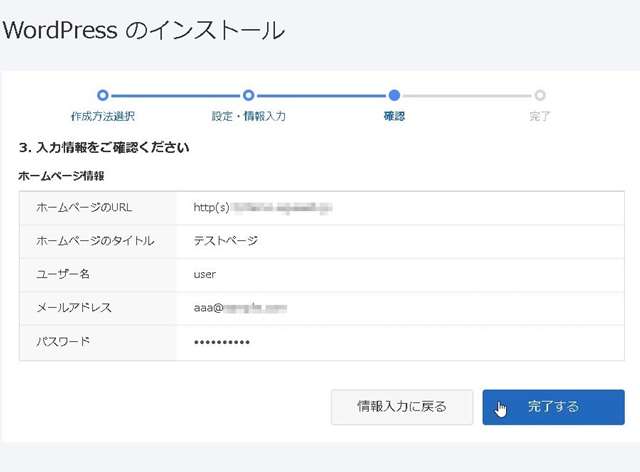
Task: Click the step circle above 設定・情報入力
Action: pos(248,96)
